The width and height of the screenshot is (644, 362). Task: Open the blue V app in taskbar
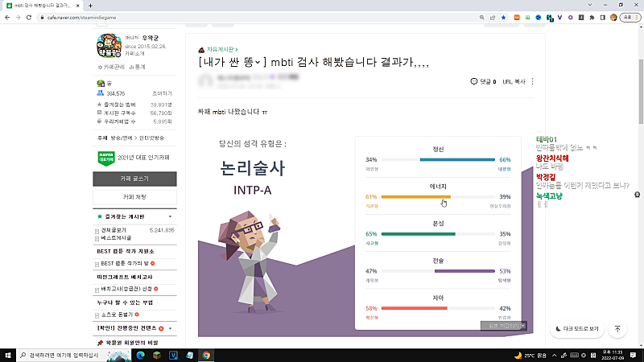tap(173, 355)
